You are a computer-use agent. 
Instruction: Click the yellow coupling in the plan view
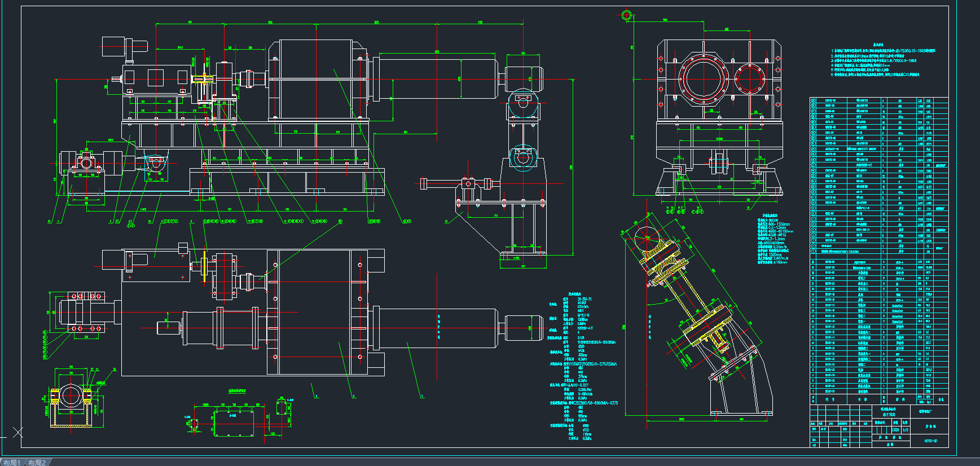point(203,267)
